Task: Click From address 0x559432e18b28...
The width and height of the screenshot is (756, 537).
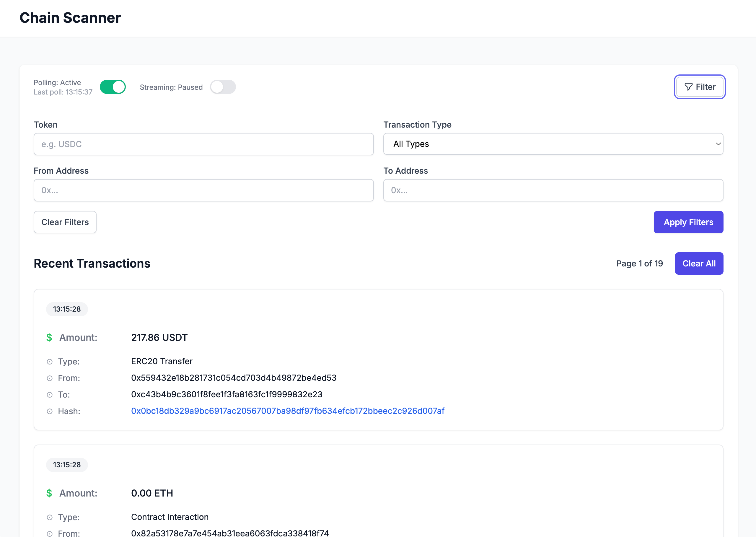Action: point(234,378)
